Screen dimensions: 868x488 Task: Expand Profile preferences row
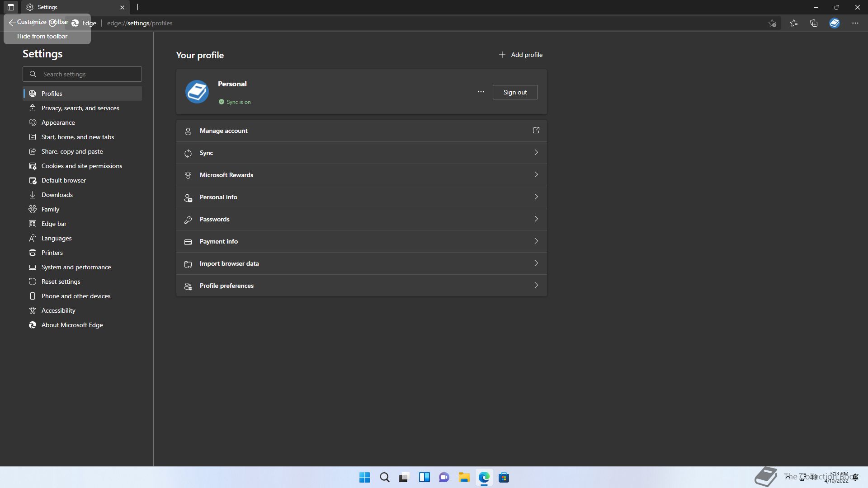tap(362, 286)
